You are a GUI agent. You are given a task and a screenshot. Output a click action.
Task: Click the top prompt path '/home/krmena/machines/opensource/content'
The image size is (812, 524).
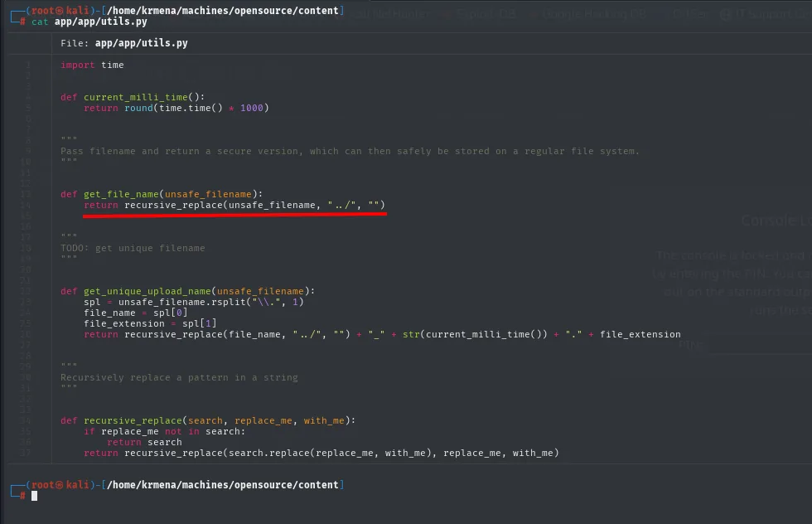pyautogui.click(x=223, y=11)
